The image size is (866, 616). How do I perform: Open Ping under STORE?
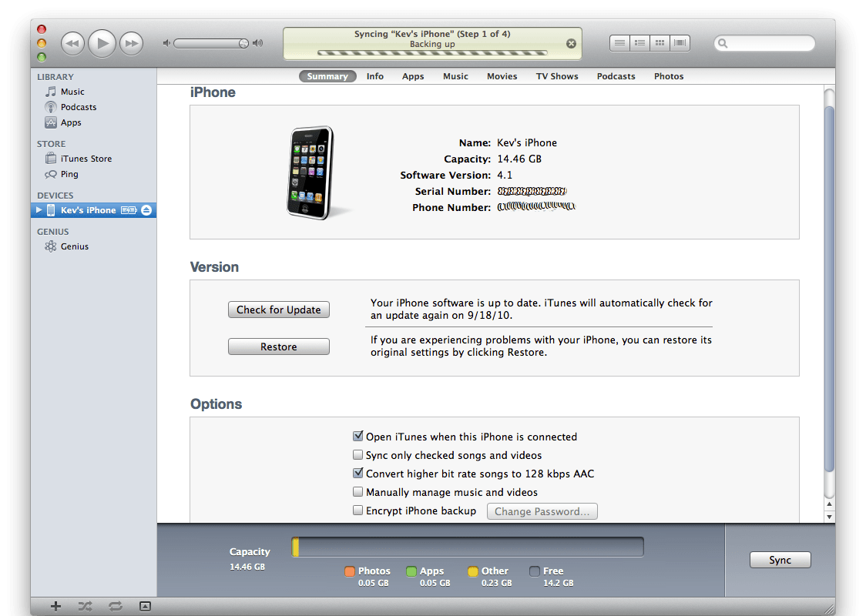[68, 173]
